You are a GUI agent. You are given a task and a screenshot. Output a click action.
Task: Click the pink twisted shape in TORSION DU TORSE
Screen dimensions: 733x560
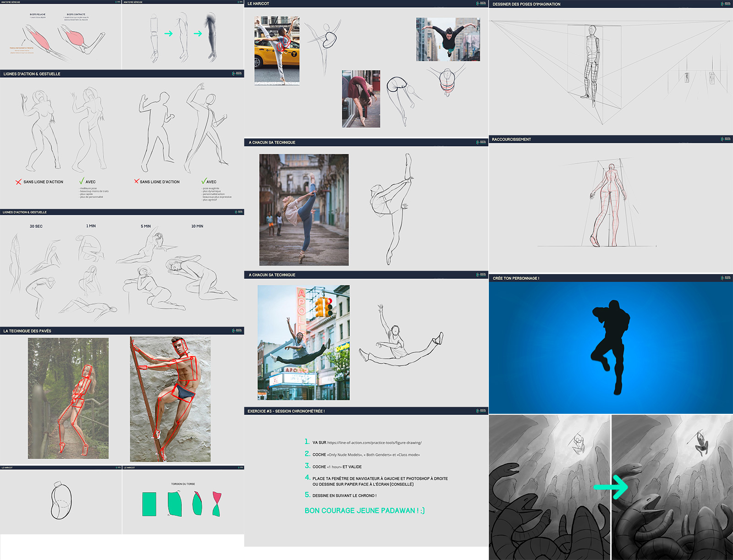(x=216, y=504)
